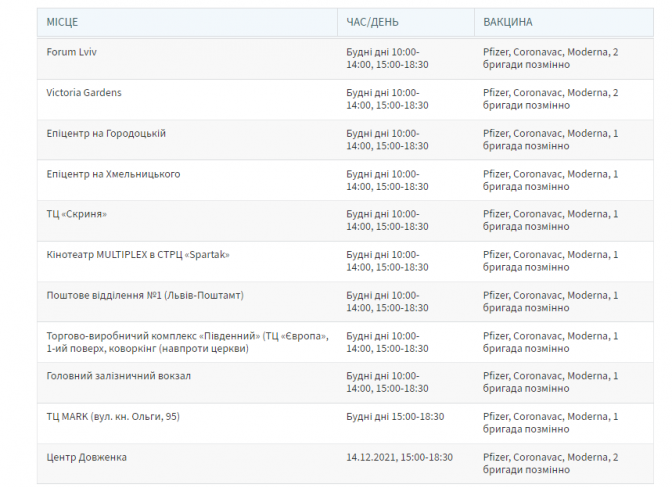Click Торгово-виробничий комплекс «Південний» entry
The image size is (672, 487).
[x=186, y=342]
